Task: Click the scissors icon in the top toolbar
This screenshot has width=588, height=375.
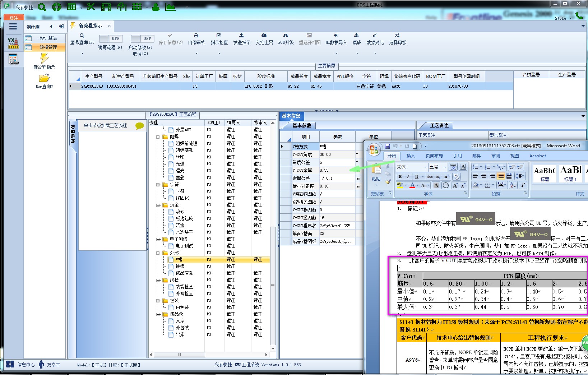Action: point(91,6)
